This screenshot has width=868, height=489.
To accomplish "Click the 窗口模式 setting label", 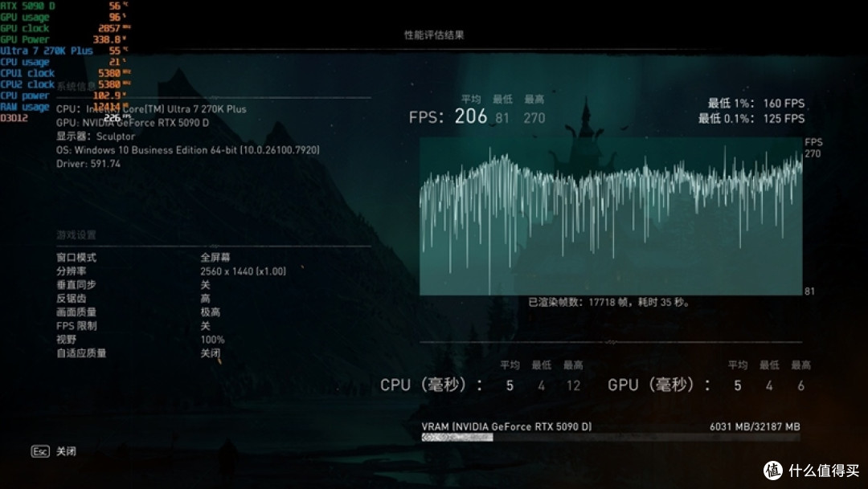I will point(76,257).
